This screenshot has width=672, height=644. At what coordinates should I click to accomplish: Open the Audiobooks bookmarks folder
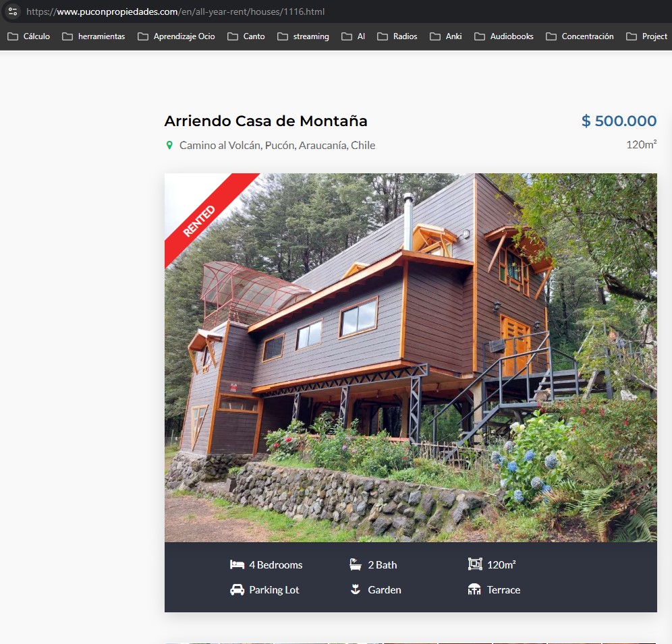click(504, 36)
